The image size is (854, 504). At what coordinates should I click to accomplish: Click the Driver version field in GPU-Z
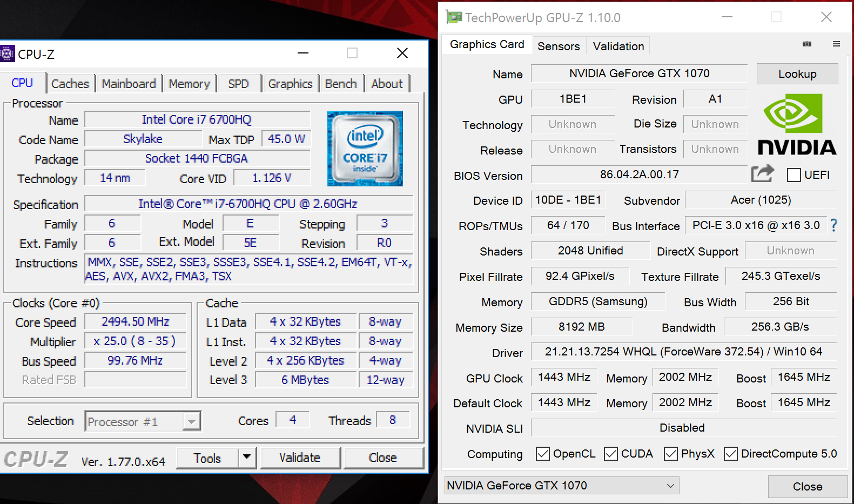(x=684, y=352)
